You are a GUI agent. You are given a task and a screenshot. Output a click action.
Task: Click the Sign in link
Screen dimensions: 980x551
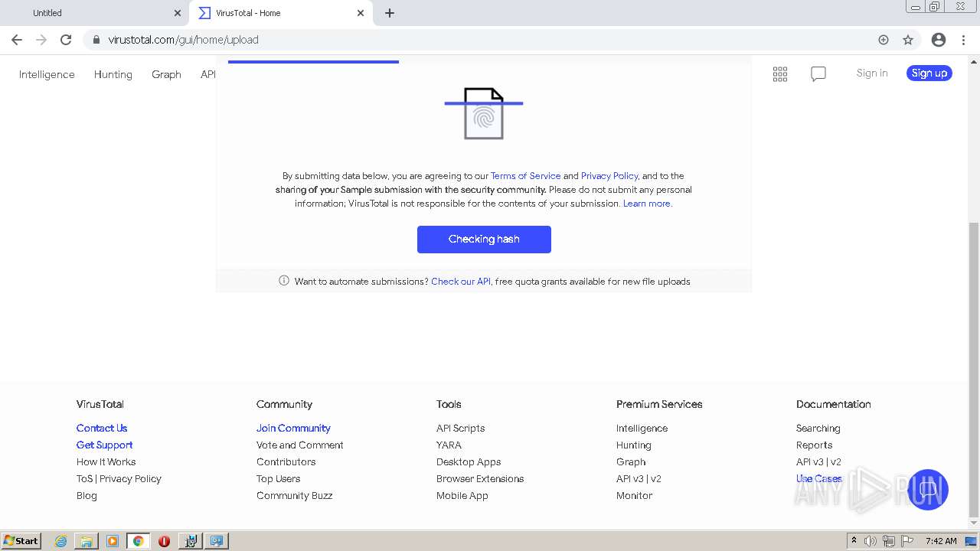tap(872, 73)
